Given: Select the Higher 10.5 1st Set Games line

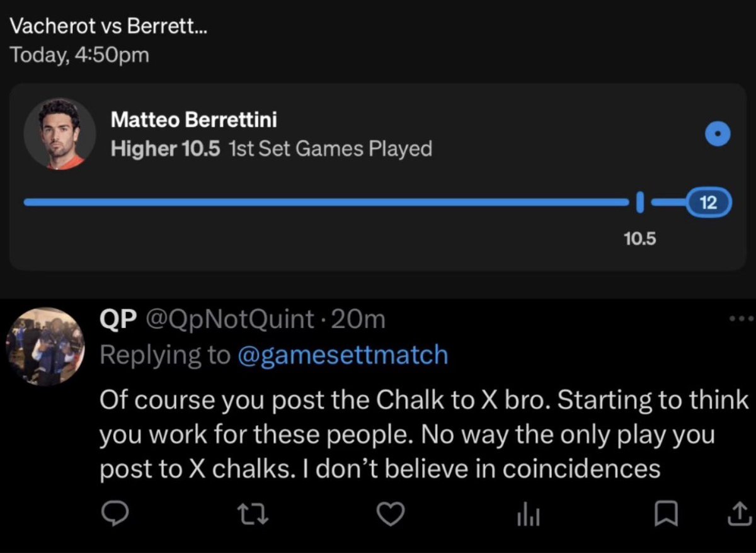Looking at the screenshot, I should [271, 149].
